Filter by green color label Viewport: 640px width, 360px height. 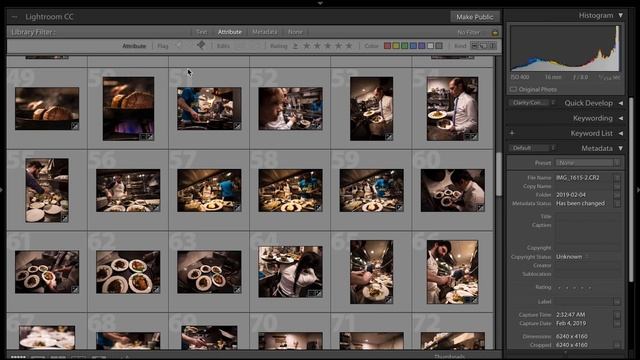coord(404,46)
